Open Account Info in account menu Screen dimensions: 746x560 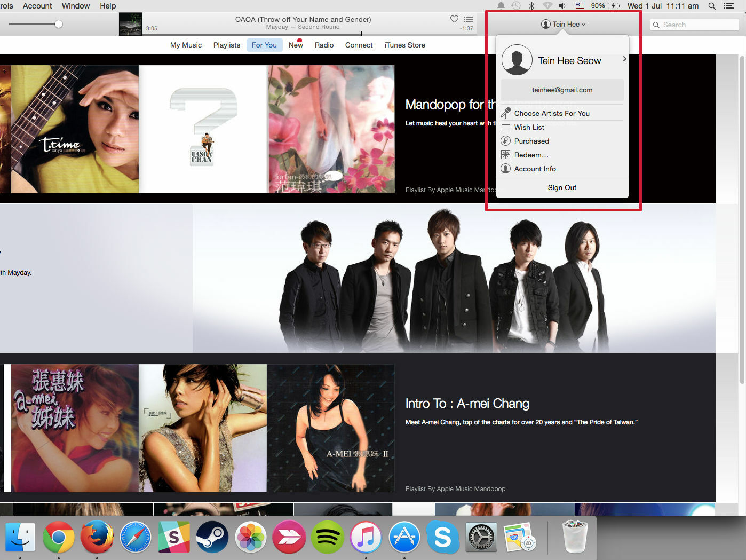click(x=535, y=169)
